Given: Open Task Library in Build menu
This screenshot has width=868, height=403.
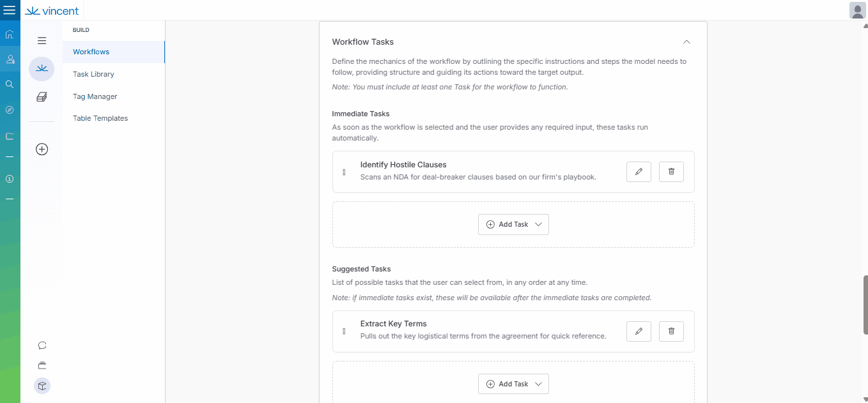Looking at the screenshot, I should (x=93, y=74).
